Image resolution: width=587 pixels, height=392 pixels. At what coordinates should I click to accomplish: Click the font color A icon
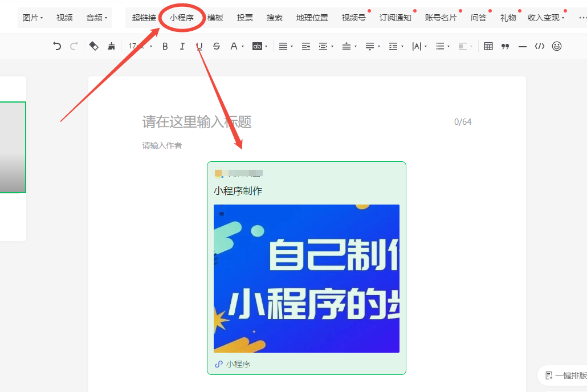point(234,46)
